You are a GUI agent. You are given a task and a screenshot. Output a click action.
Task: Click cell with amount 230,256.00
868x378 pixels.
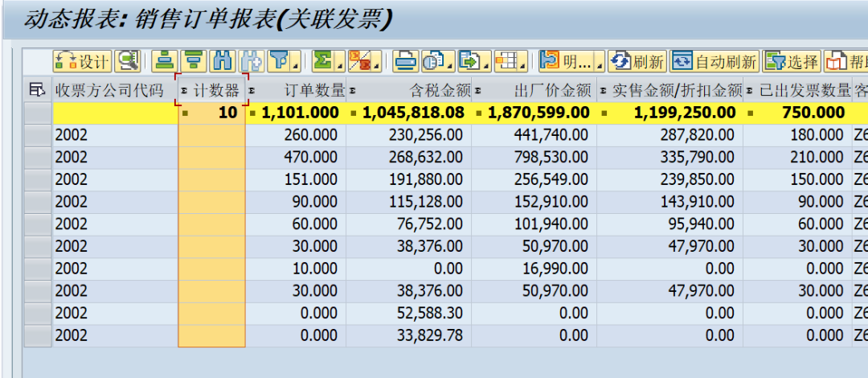click(x=409, y=135)
